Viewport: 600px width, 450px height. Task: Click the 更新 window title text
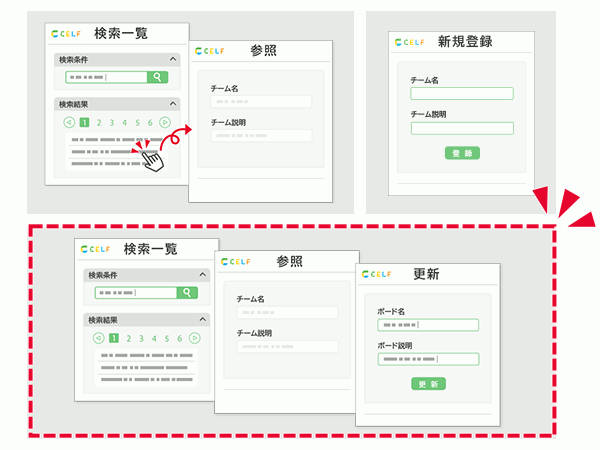pyautogui.click(x=426, y=274)
